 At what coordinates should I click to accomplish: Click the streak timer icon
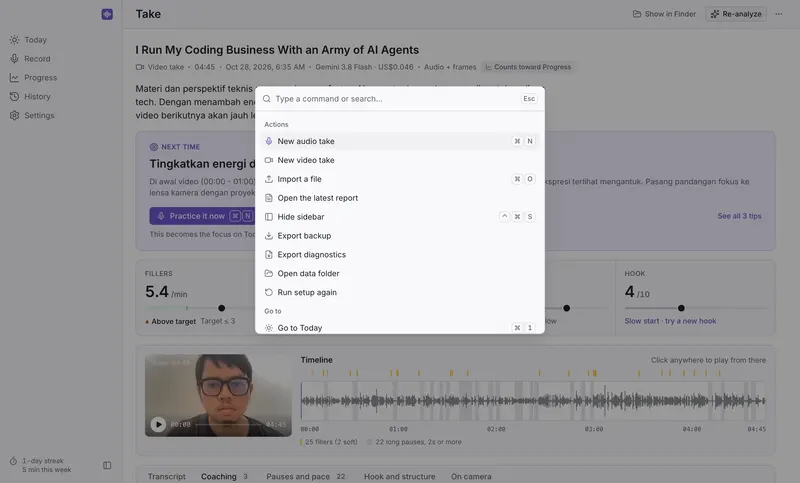point(13,461)
